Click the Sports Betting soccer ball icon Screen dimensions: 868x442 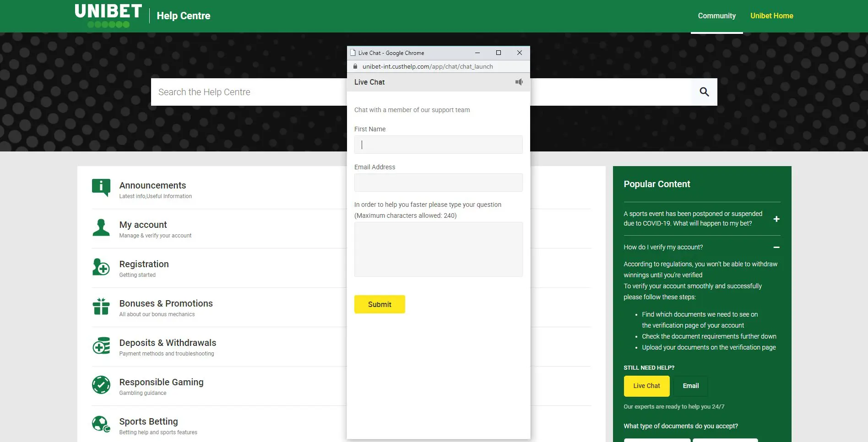[101, 424]
